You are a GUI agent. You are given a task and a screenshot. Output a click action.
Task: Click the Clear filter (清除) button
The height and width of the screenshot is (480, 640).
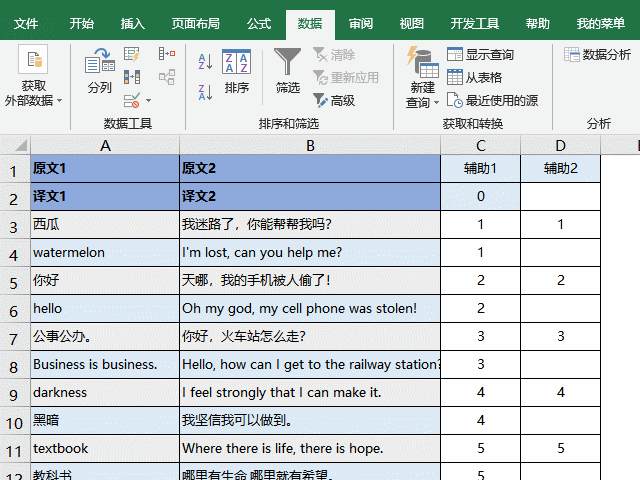[x=334, y=54]
